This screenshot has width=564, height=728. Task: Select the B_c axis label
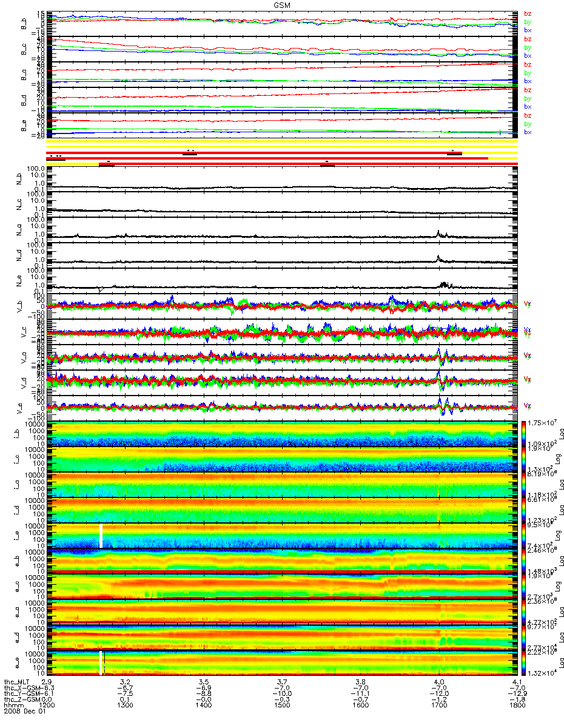pyautogui.click(x=24, y=50)
